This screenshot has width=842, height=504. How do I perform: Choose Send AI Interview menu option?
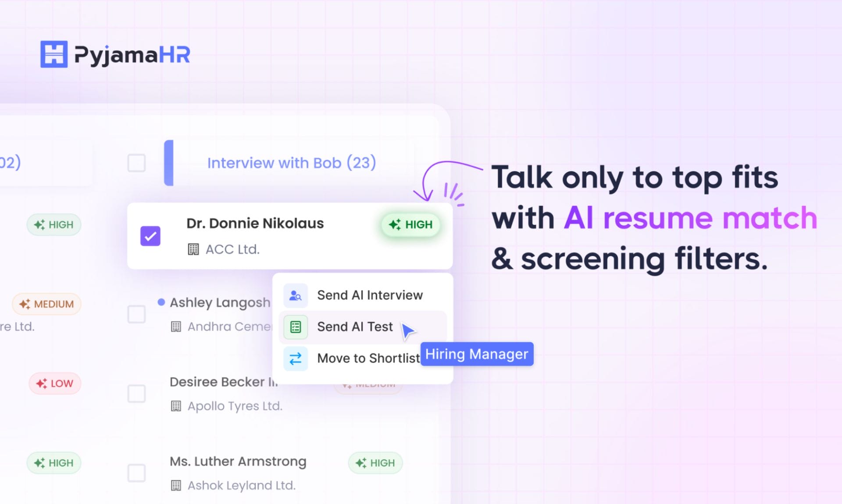[370, 295]
